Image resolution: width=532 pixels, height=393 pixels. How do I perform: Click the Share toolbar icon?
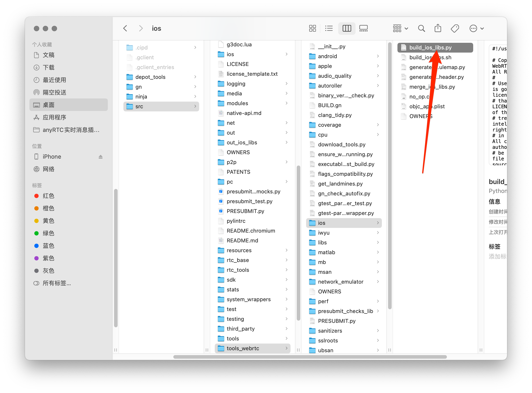438,28
